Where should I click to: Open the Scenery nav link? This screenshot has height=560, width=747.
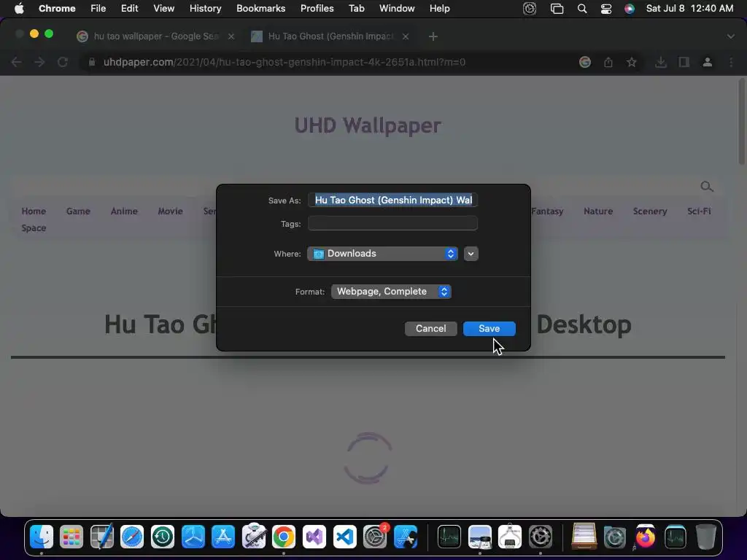point(650,211)
